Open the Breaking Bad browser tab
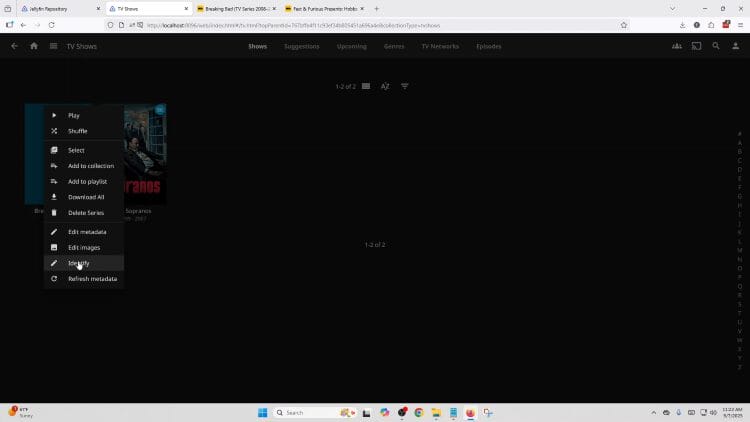 click(x=240, y=8)
